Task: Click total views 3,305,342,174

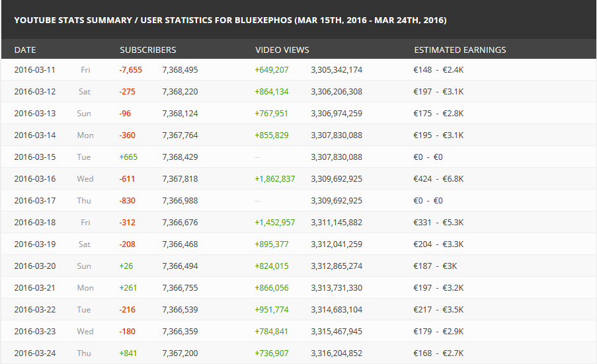Action: point(337,70)
